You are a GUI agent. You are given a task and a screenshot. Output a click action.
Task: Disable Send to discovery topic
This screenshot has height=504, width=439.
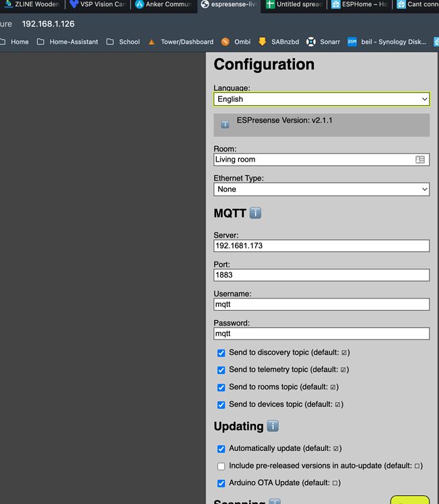click(x=221, y=352)
